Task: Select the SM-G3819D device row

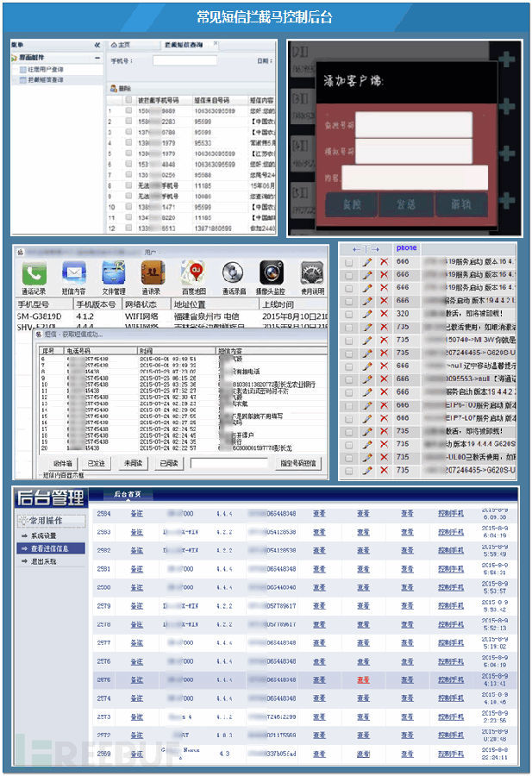Action: [172, 316]
